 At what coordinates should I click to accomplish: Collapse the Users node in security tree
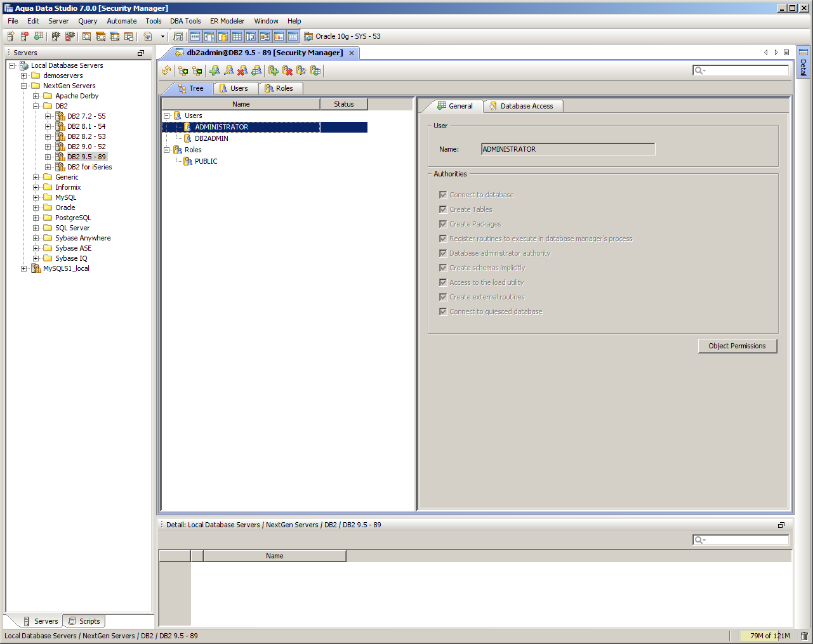coord(167,115)
